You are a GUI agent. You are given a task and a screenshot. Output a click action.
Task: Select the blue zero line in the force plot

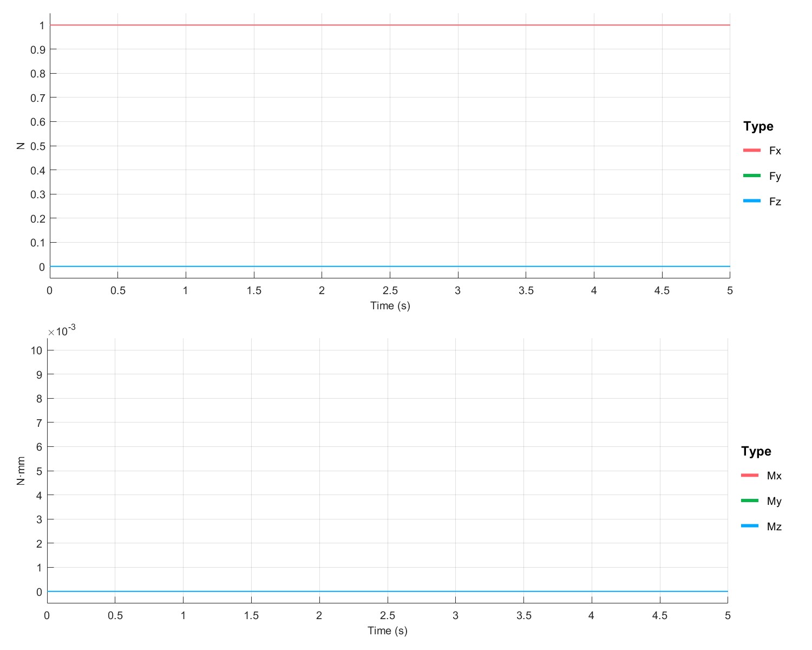[x=390, y=266]
